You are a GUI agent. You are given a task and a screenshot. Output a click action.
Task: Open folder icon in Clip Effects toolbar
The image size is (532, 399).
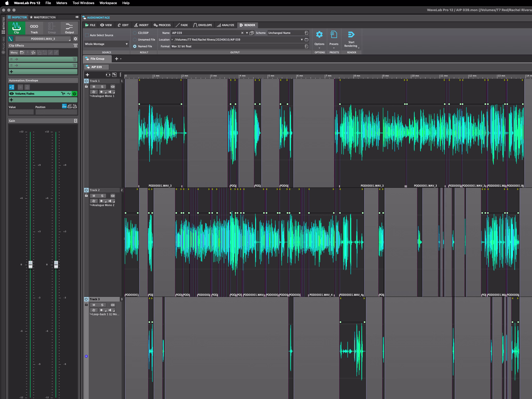coord(22,52)
